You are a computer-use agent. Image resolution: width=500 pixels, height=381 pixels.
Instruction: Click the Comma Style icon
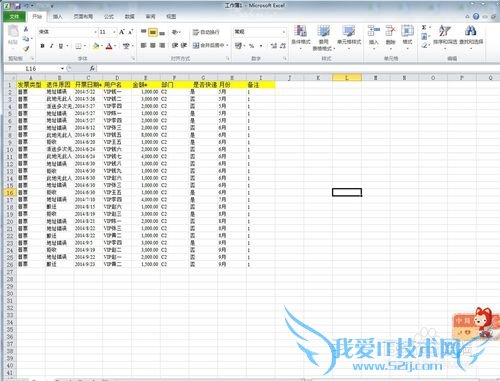tap(261, 46)
